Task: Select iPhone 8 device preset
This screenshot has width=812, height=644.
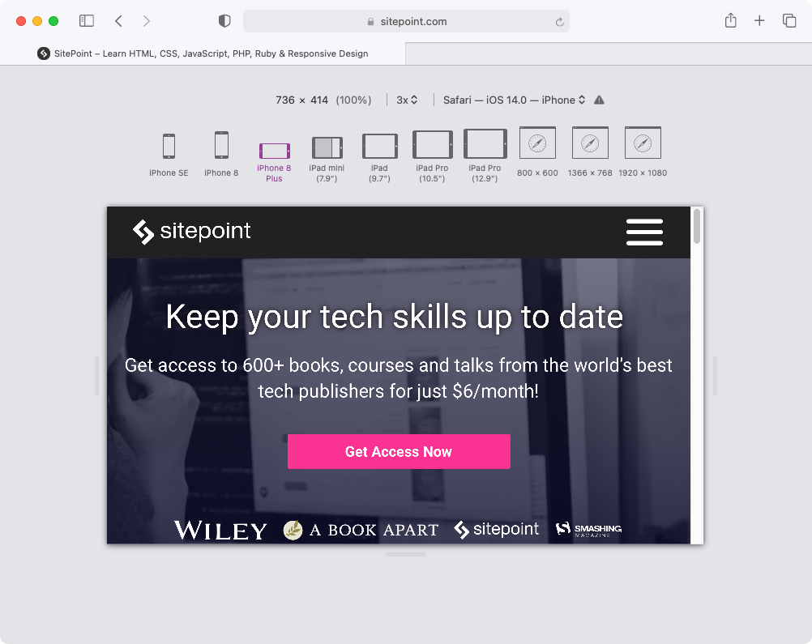Action: coord(221,154)
